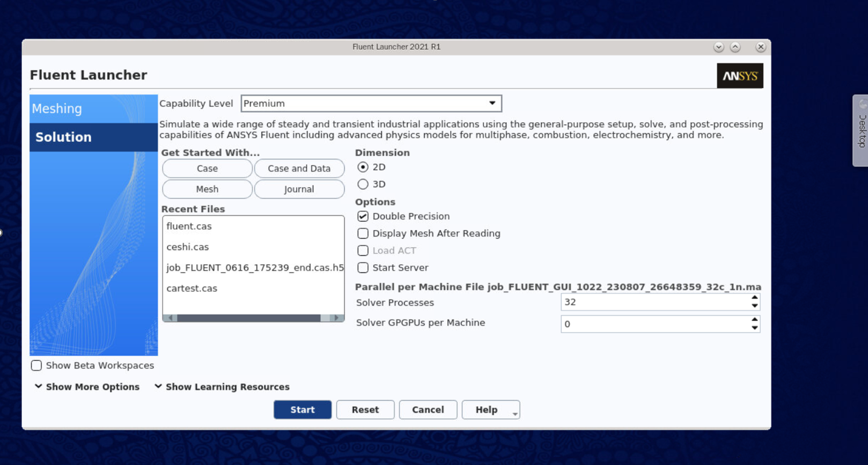Viewport: 868px width, 465px height.
Task: Click the Case button
Action: click(207, 169)
